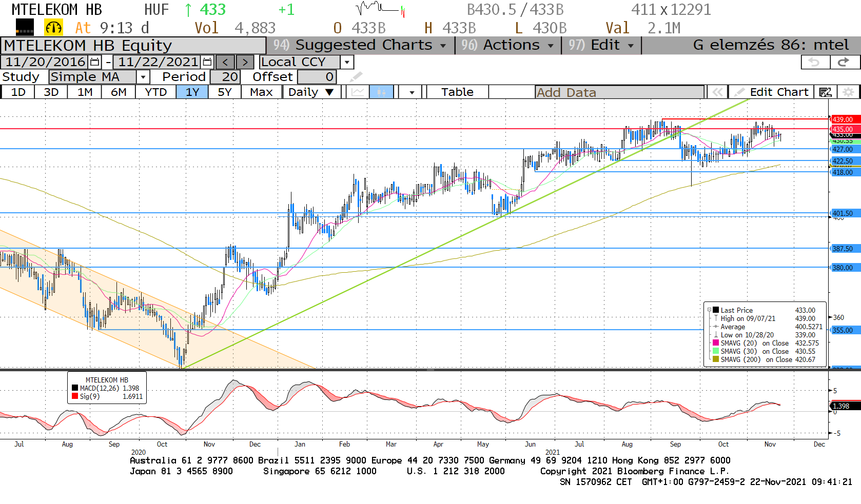Click the Add Data input field
861x504 pixels.
point(619,92)
